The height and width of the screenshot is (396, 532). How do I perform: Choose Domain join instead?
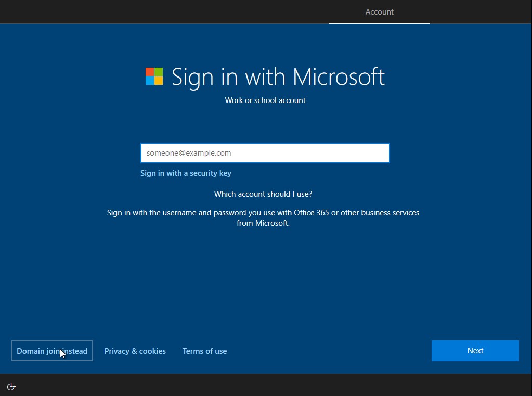52,351
